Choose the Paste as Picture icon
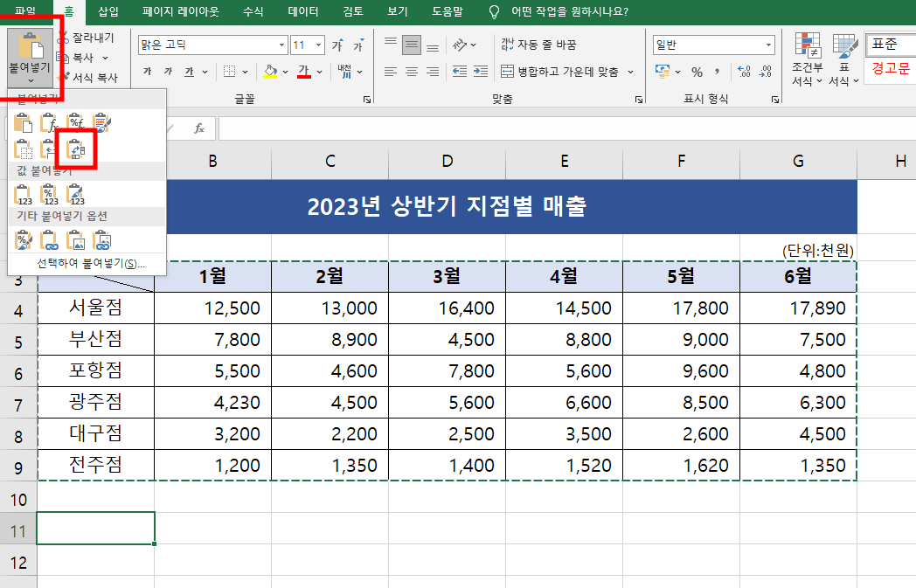 click(75, 240)
